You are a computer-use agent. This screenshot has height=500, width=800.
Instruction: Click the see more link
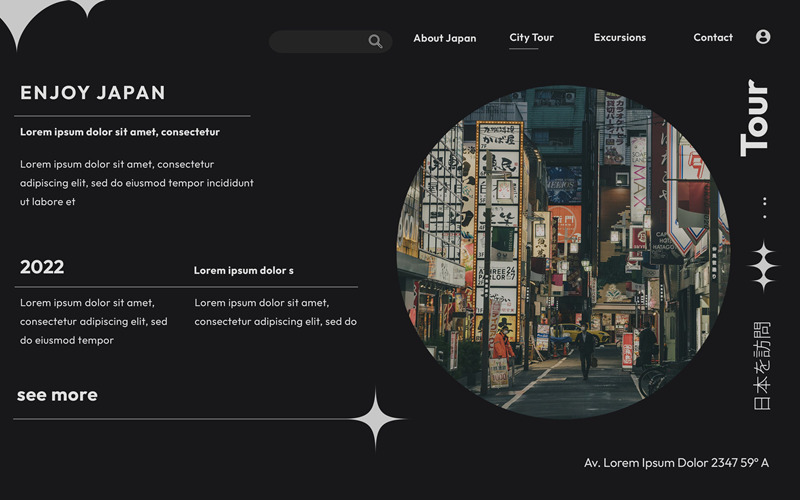(57, 395)
